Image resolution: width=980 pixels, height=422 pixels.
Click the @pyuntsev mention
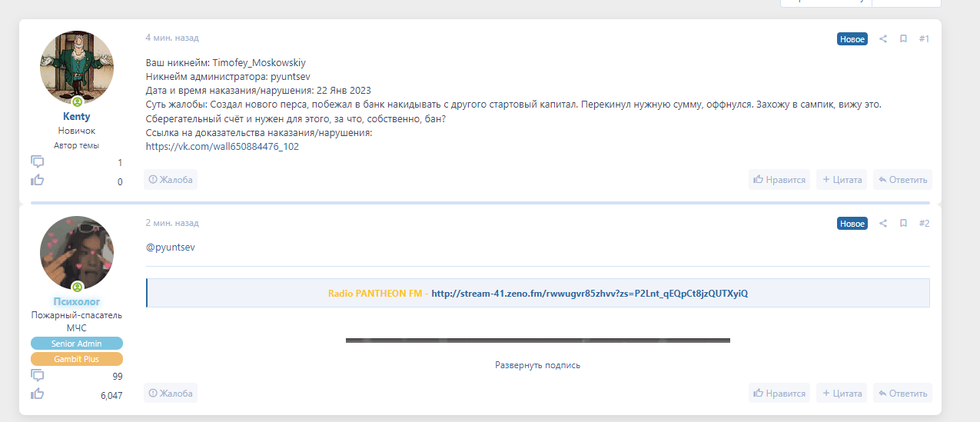(170, 248)
